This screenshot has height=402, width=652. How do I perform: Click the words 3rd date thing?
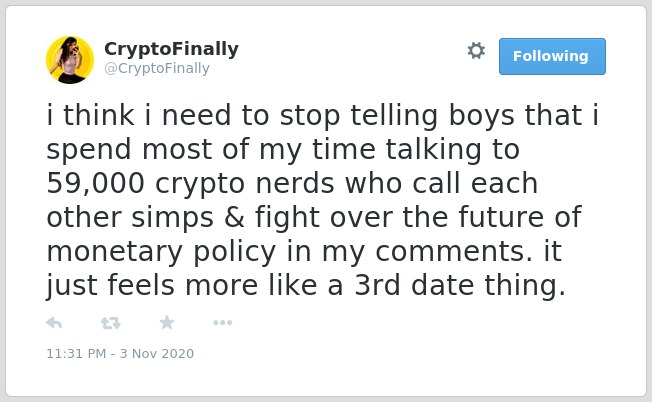(460, 286)
